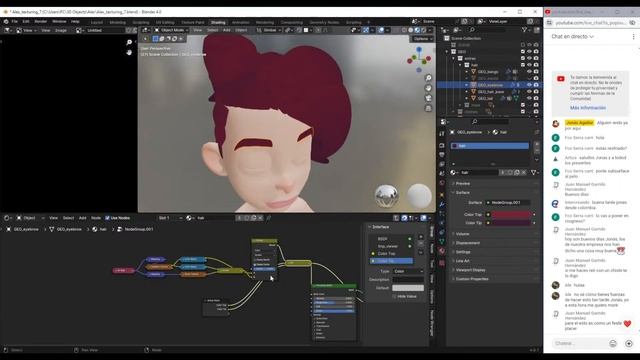640x360 pixels.
Task: Enable material preview viewport shading
Action: (417, 30)
